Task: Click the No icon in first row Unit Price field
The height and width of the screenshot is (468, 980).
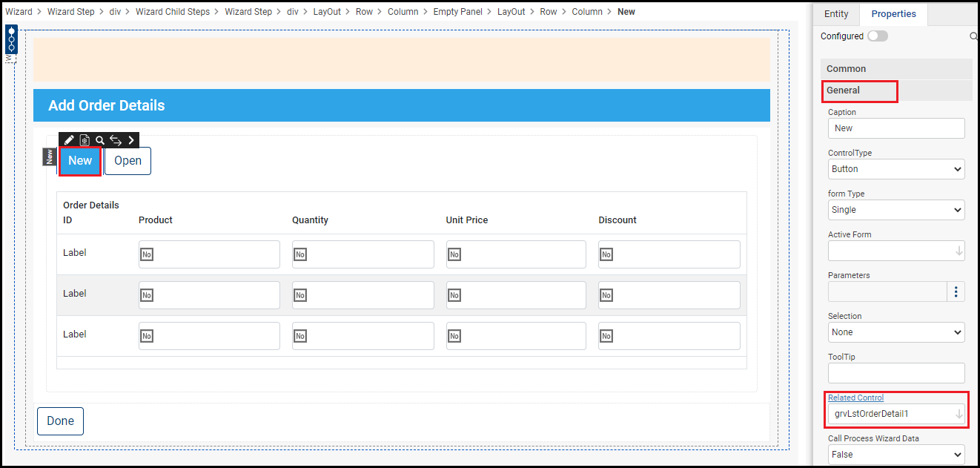Action: [x=454, y=254]
